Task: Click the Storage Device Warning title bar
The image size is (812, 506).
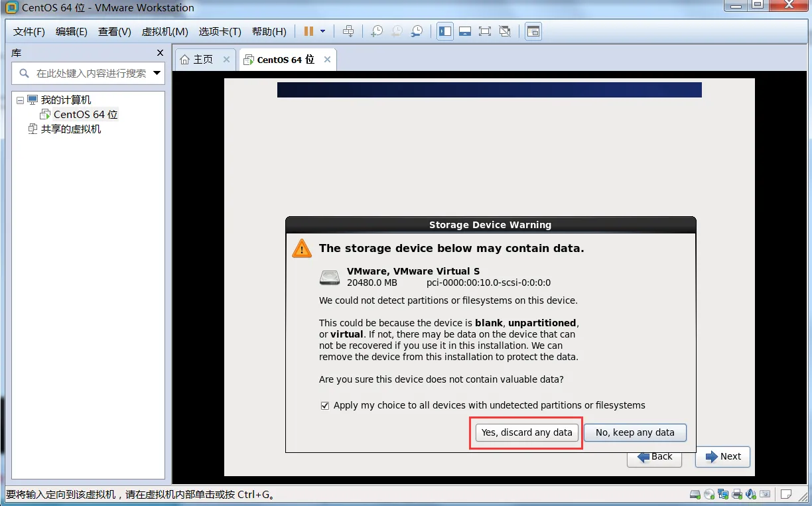Action: pyautogui.click(x=490, y=225)
